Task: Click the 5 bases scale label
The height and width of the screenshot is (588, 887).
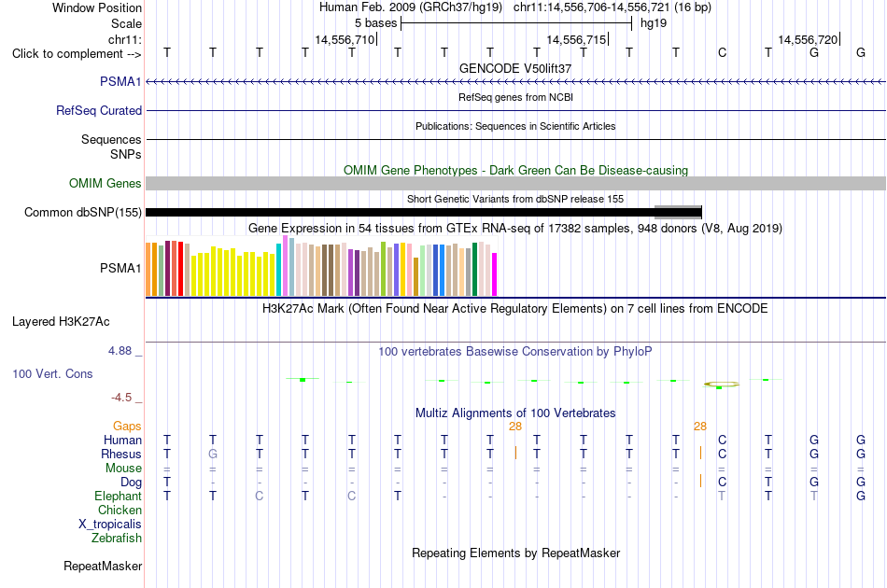Action: click(x=375, y=23)
